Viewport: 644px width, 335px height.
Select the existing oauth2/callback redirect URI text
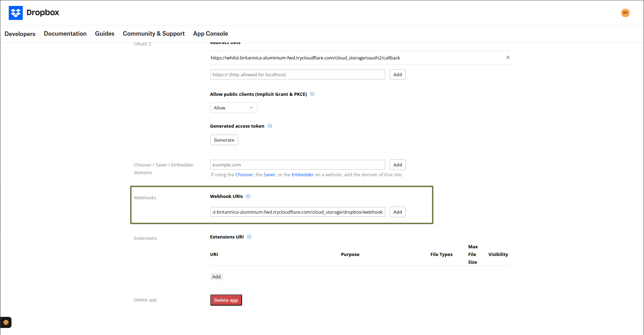[x=305, y=58]
